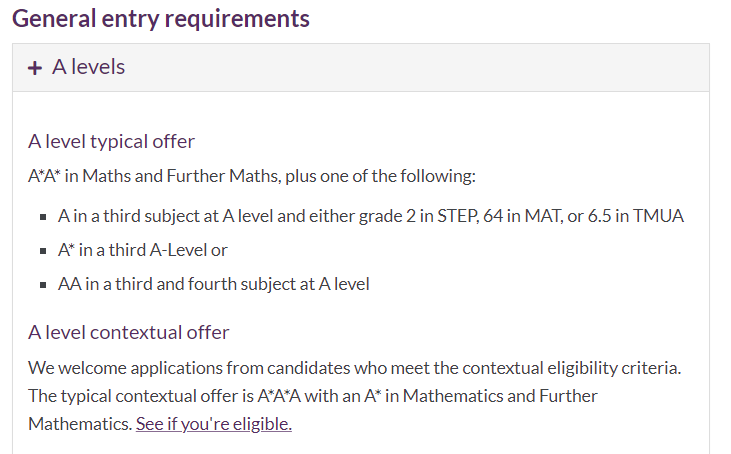Click the square bullet before A* in a third A-Level

43,251
